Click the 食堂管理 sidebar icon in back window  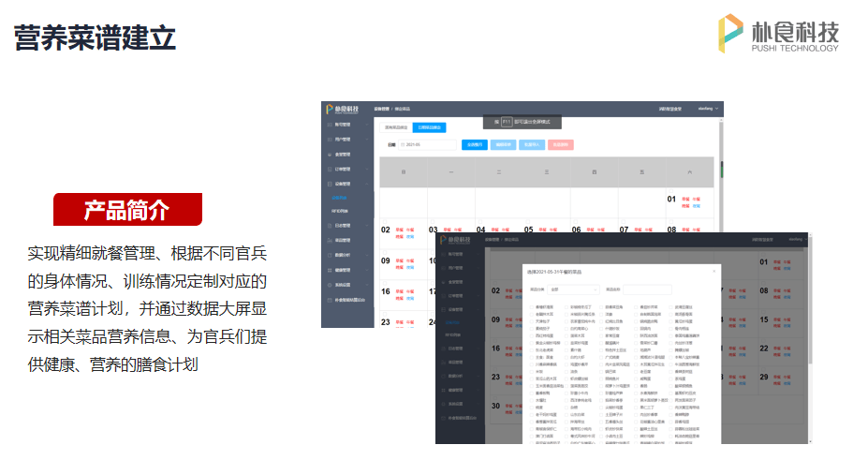pos(329,154)
